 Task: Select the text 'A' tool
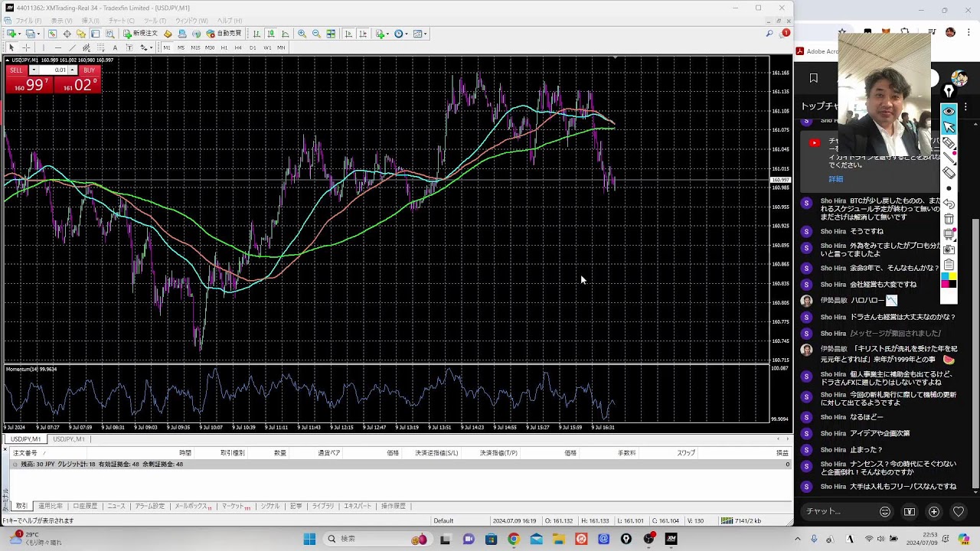click(x=115, y=47)
